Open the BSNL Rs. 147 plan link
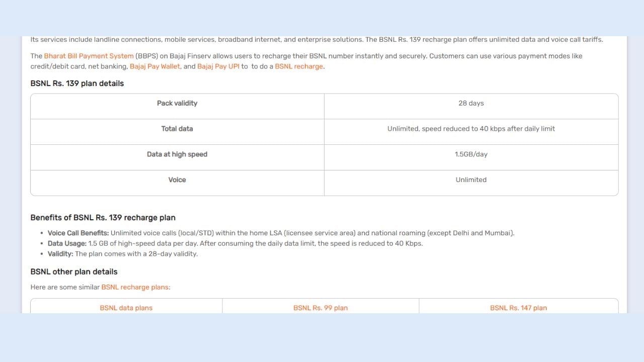This screenshot has width=644, height=362. click(x=518, y=308)
